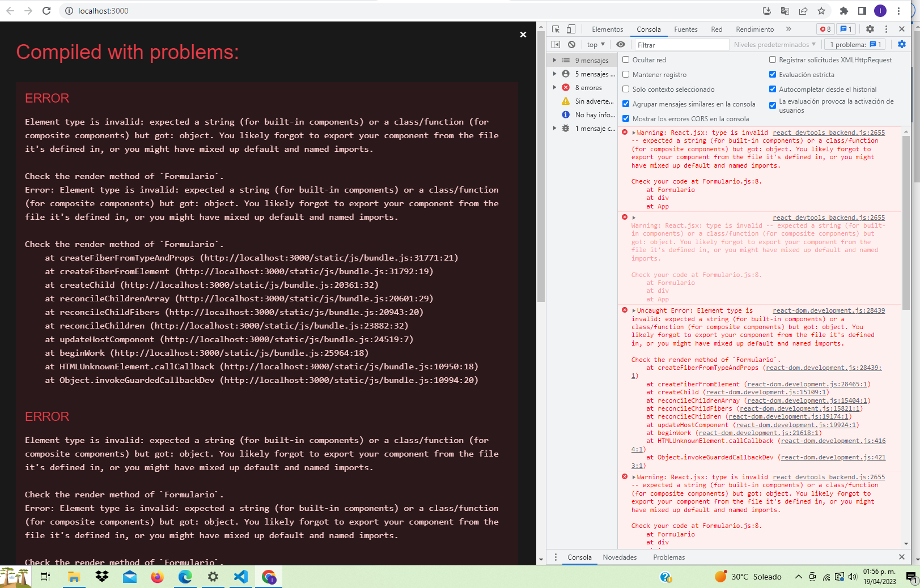The width and height of the screenshot is (920, 588).
Task: Toggle the Chrome side panel icon
Action: (x=862, y=11)
